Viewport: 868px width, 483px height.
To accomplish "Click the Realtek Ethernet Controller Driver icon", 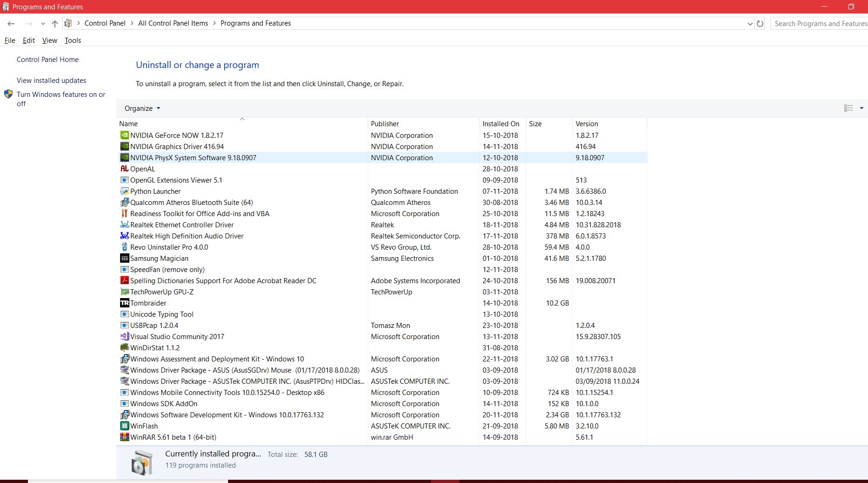I will pos(124,225).
